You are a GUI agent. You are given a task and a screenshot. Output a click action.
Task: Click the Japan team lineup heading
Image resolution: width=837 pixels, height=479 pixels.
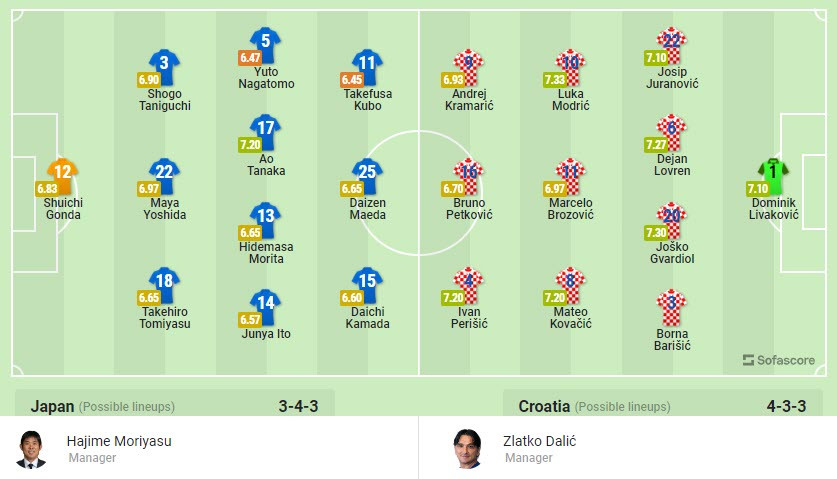(52, 406)
